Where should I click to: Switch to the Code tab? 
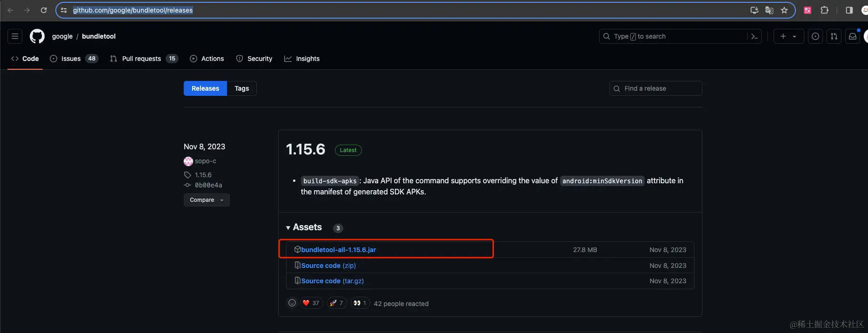(25, 59)
